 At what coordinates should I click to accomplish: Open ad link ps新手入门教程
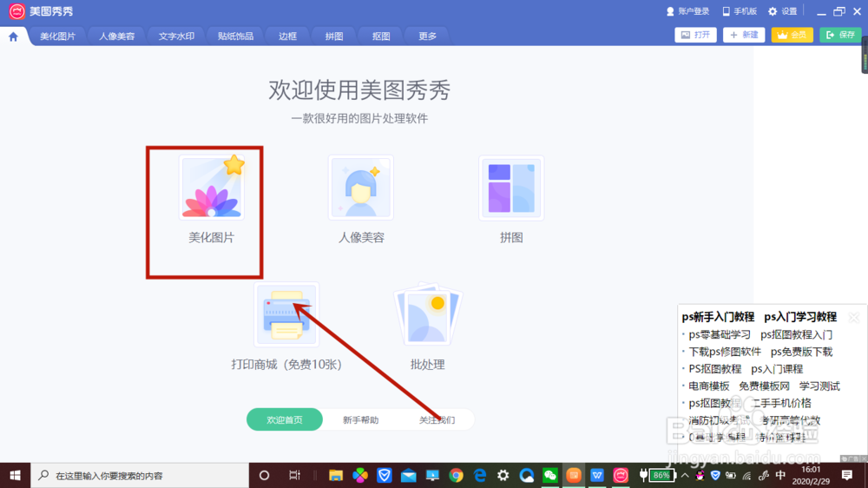718,317
